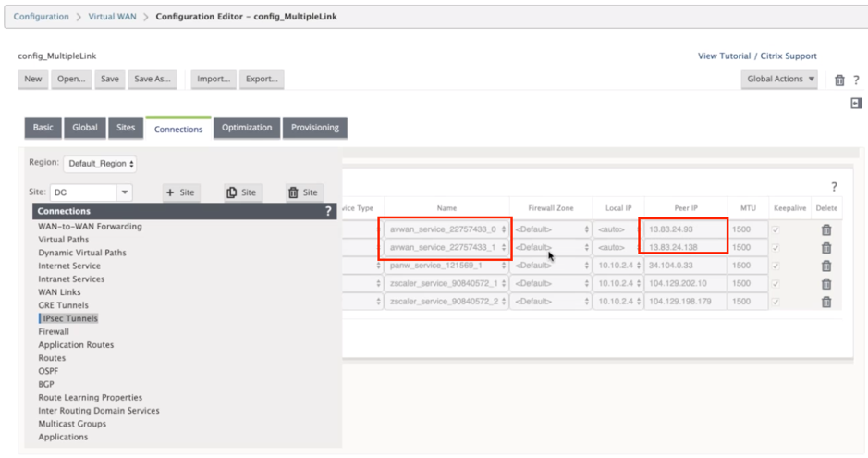Uncheck Keepalive for 104.129.198.179 peer row
868x458 pixels.
[x=775, y=302]
